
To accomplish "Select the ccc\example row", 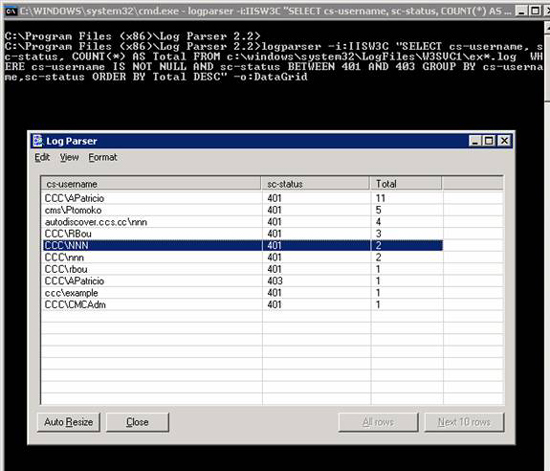I will [243, 293].
